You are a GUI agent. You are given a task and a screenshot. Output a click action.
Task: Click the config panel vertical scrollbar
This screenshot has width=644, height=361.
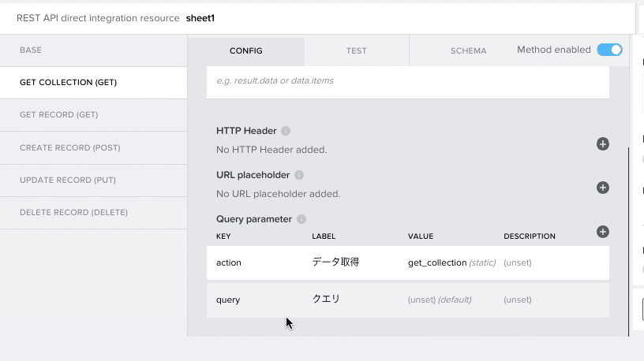(x=628, y=242)
